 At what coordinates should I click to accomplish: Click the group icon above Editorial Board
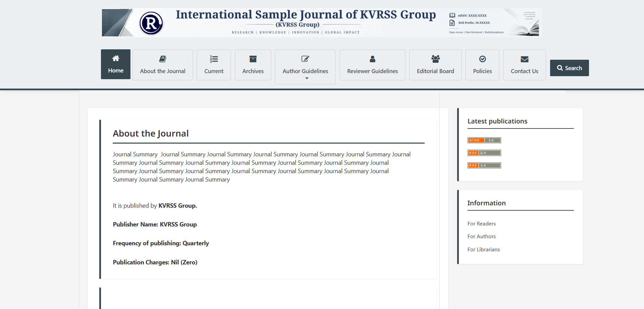[435, 59]
